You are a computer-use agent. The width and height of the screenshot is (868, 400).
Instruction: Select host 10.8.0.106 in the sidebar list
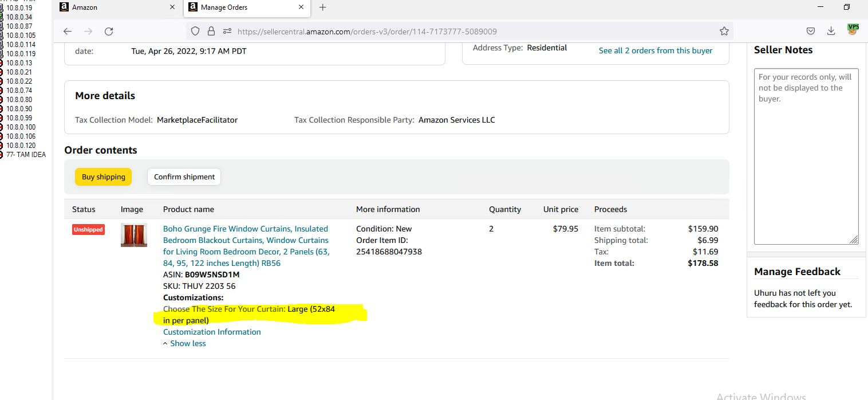(x=21, y=136)
